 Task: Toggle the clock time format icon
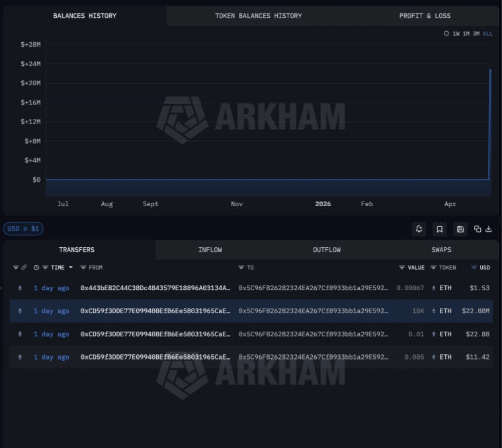tap(36, 268)
